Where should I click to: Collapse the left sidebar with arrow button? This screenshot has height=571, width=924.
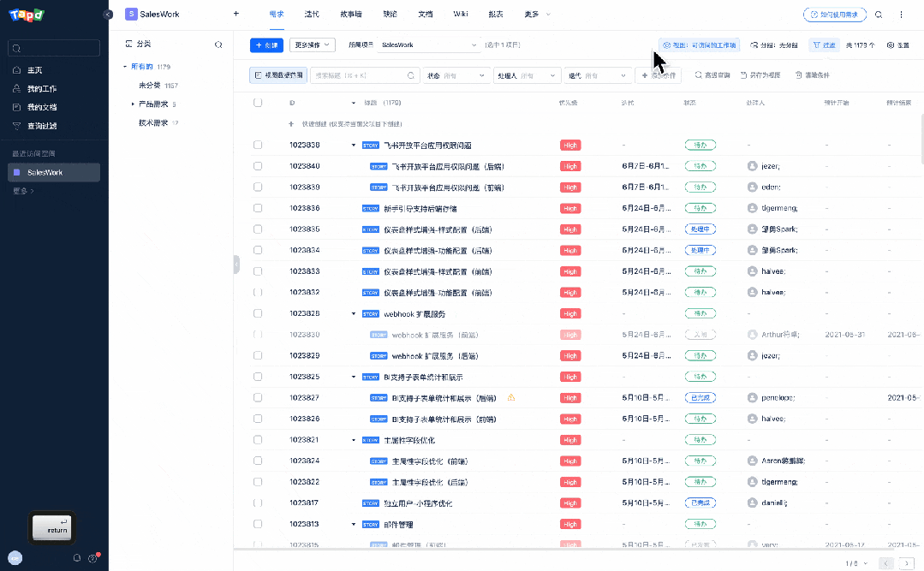coord(107,15)
